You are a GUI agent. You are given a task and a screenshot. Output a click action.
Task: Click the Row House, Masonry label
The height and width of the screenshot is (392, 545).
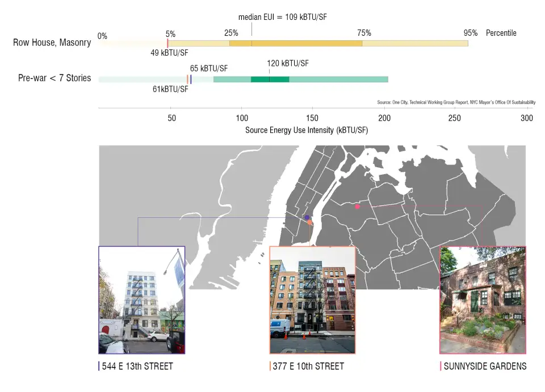tap(52, 43)
